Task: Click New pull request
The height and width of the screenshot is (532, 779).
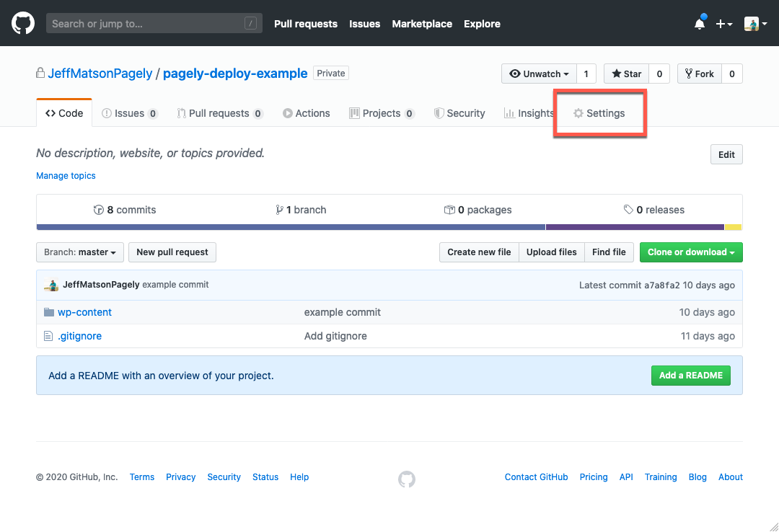Action: (172, 252)
